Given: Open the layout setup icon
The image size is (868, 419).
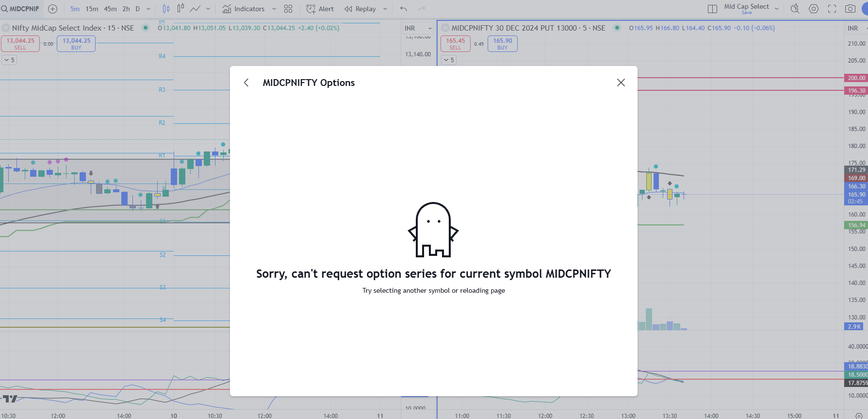Looking at the screenshot, I should (712, 9).
